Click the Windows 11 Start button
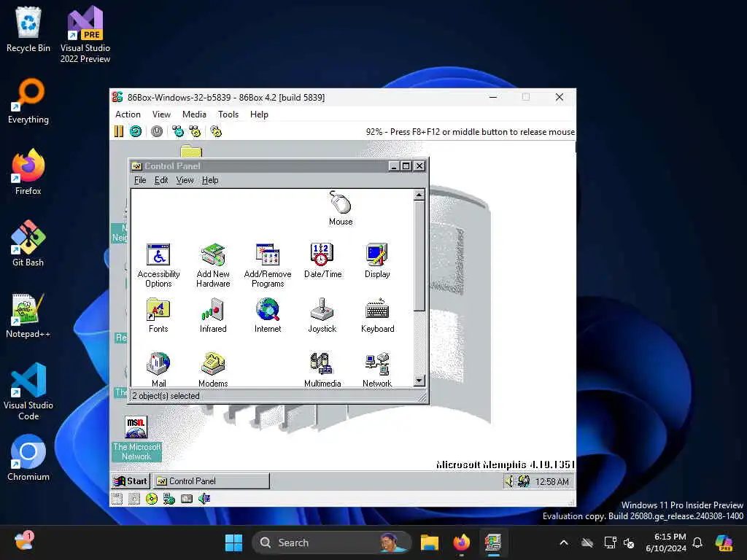 [x=233, y=542]
